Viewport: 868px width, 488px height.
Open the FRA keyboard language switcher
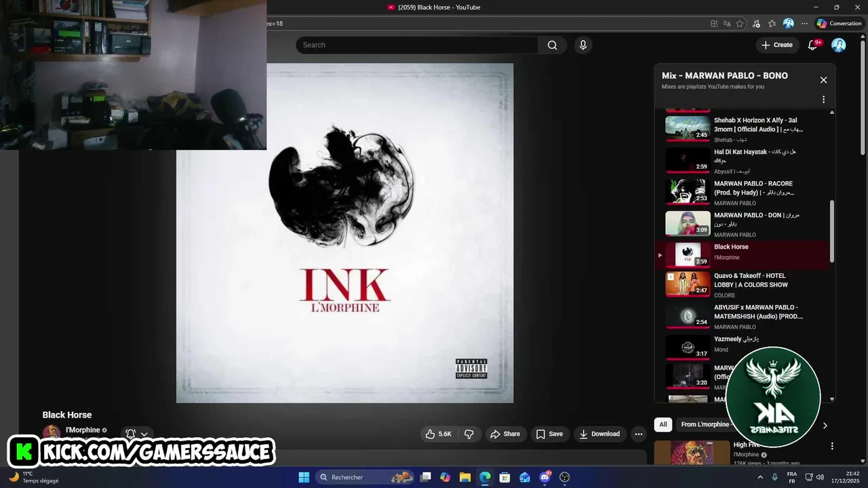pyautogui.click(x=792, y=477)
